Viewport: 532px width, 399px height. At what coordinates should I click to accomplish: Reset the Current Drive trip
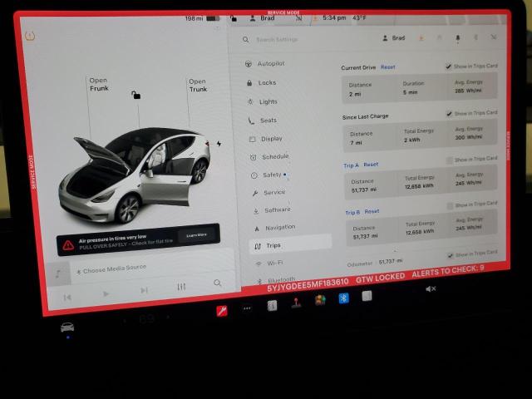click(x=388, y=67)
